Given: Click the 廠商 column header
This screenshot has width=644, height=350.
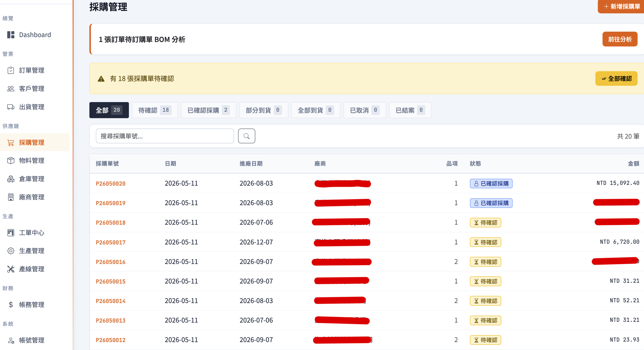Looking at the screenshot, I should tap(320, 164).
